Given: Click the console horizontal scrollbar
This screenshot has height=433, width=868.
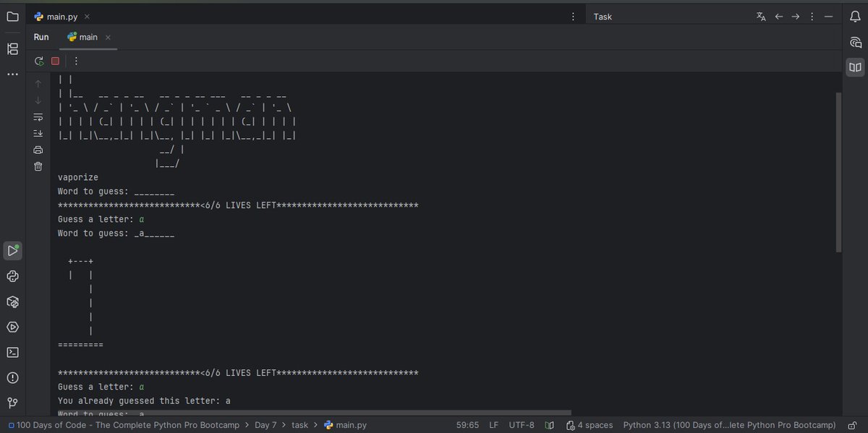Looking at the screenshot, I should (x=315, y=413).
